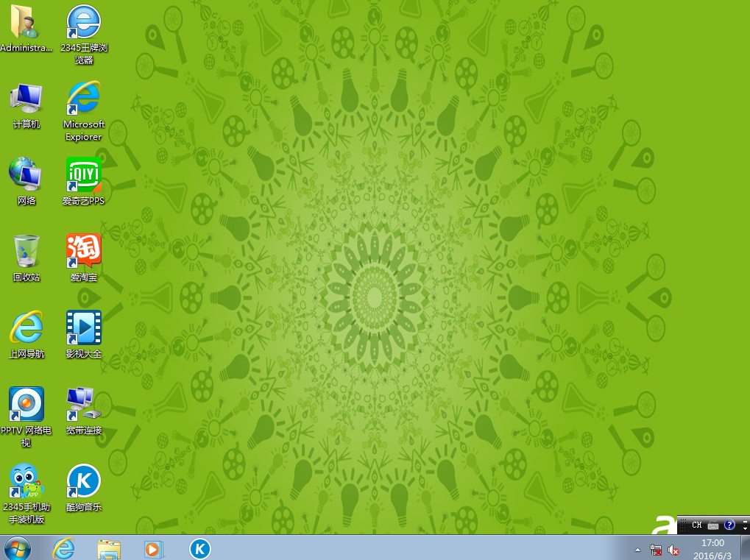Viewport: 750px width, 560px height.
Task: Open the clock showing 17:00
Action: click(712, 549)
